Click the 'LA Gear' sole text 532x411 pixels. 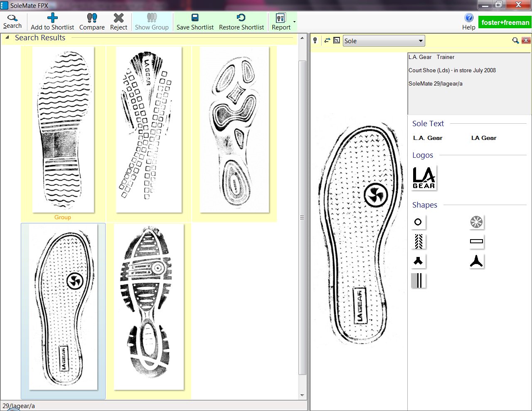[x=484, y=138]
